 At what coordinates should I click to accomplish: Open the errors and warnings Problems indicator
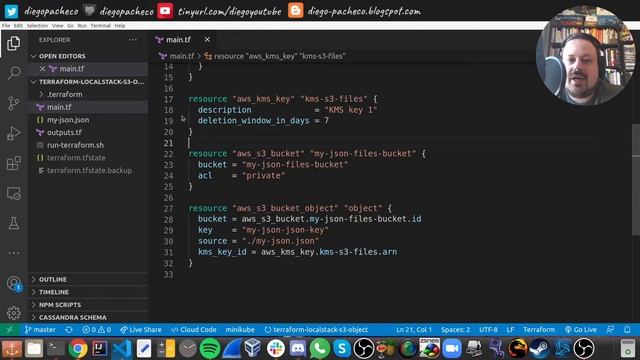point(96,329)
